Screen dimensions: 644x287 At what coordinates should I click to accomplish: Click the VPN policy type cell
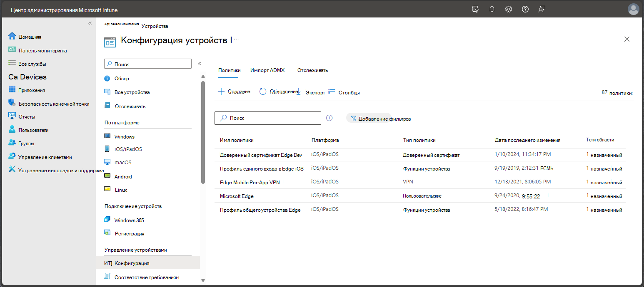[408, 182]
